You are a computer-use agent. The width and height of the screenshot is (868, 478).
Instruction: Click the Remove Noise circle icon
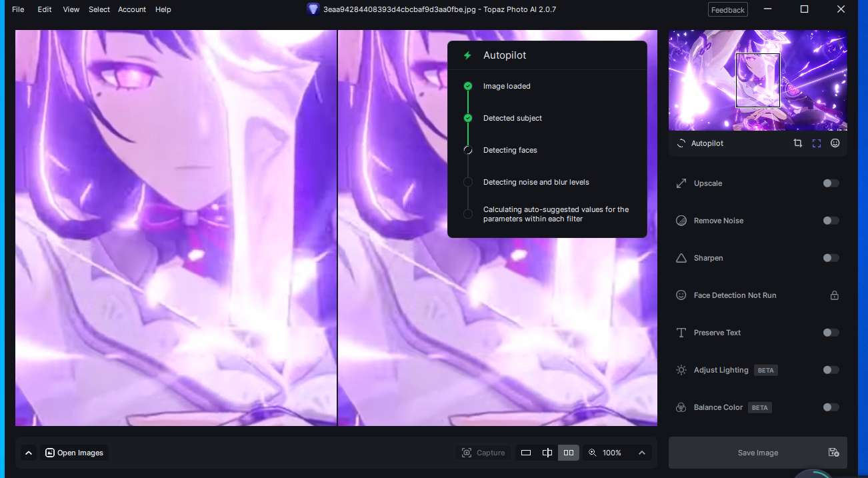point(681,221)
